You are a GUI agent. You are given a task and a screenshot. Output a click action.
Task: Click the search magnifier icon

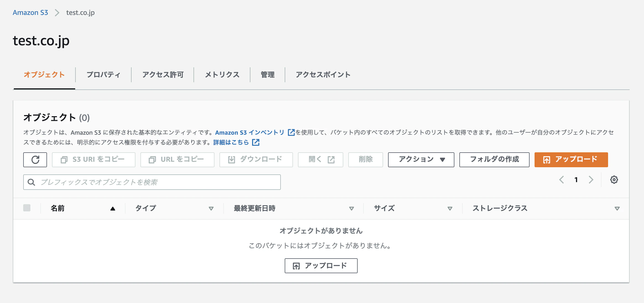coord(32,182)
